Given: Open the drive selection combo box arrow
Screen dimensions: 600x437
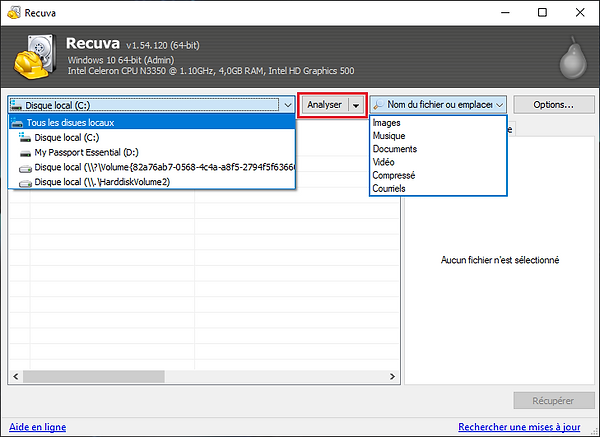Looking at the screenshot, I should (x=287, y=105).
